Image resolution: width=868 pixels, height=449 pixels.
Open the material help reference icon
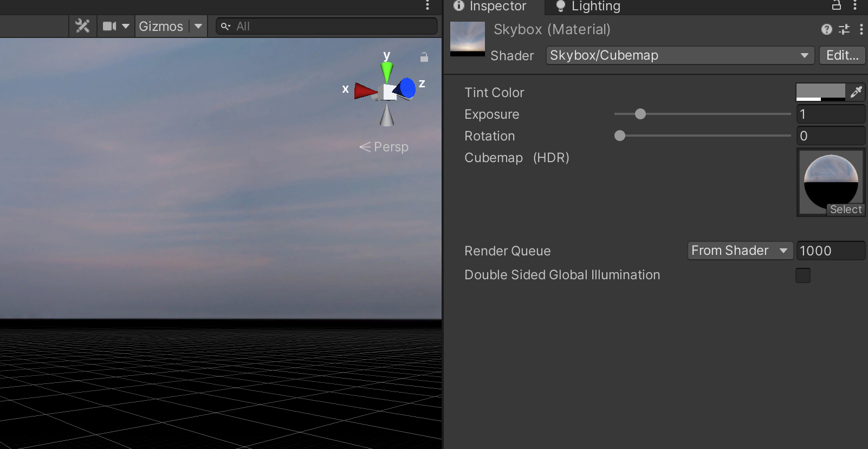tap(826, 29)
